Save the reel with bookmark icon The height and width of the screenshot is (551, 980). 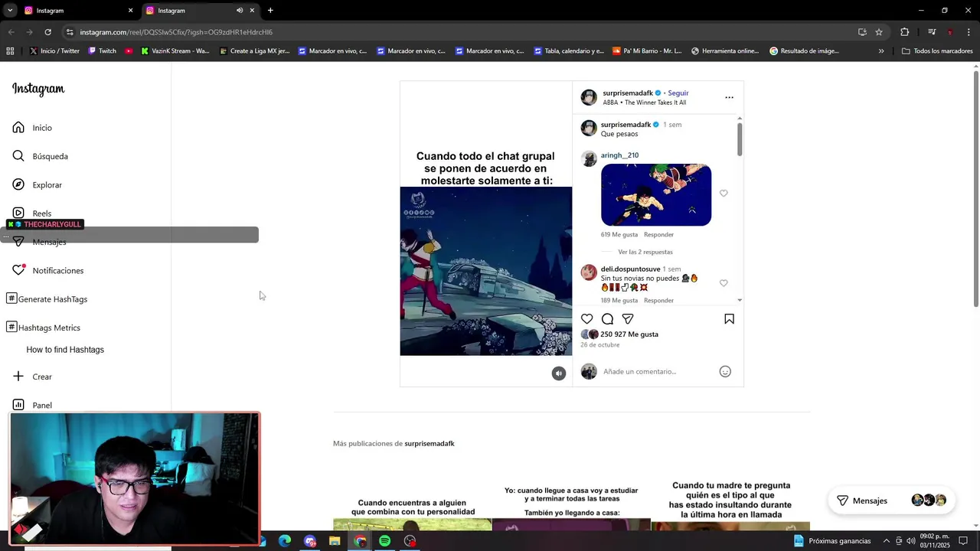coord(729,319)
